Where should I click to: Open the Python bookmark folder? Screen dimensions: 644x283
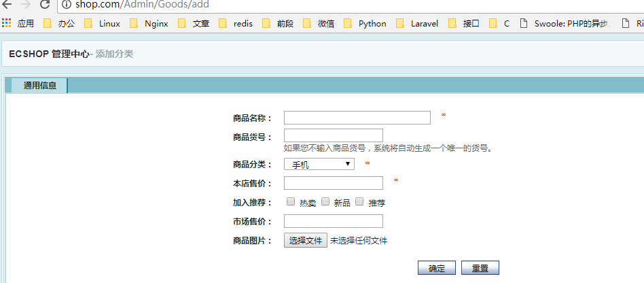[x=365, y=23]
